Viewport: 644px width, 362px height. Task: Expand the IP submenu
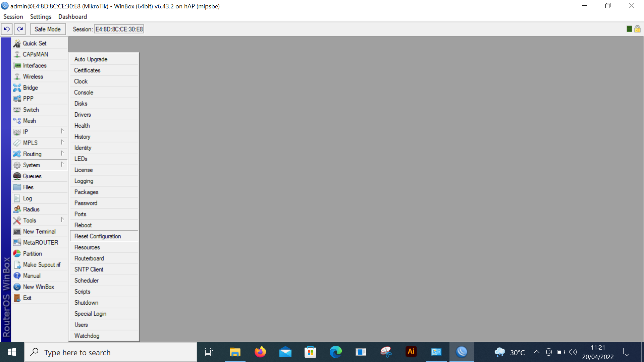click(40, 132)
